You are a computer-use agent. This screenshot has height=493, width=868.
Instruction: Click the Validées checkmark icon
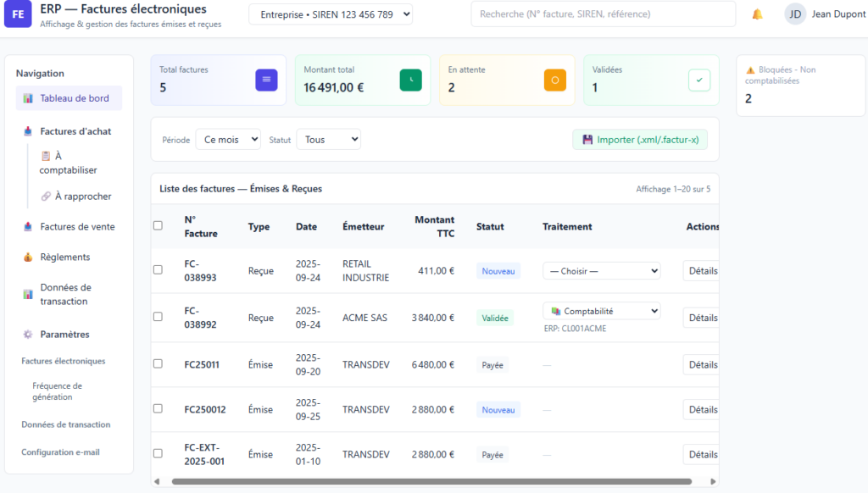coord(698,80)
